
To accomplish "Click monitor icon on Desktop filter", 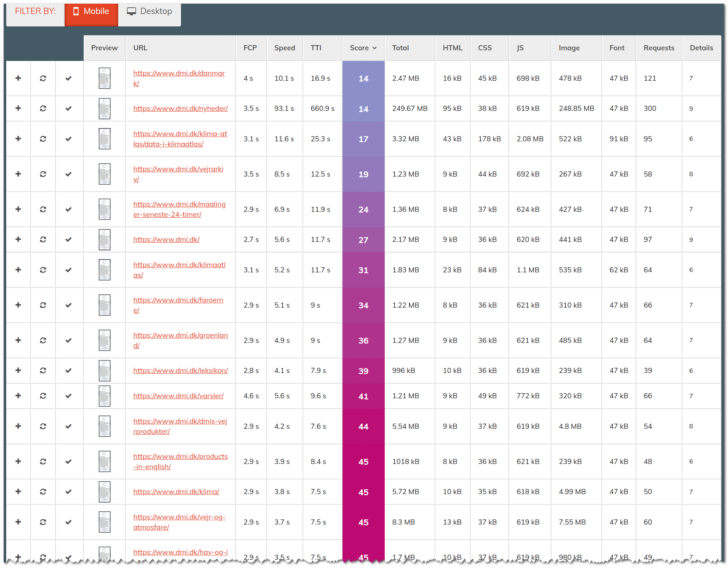I will [131, 11].
